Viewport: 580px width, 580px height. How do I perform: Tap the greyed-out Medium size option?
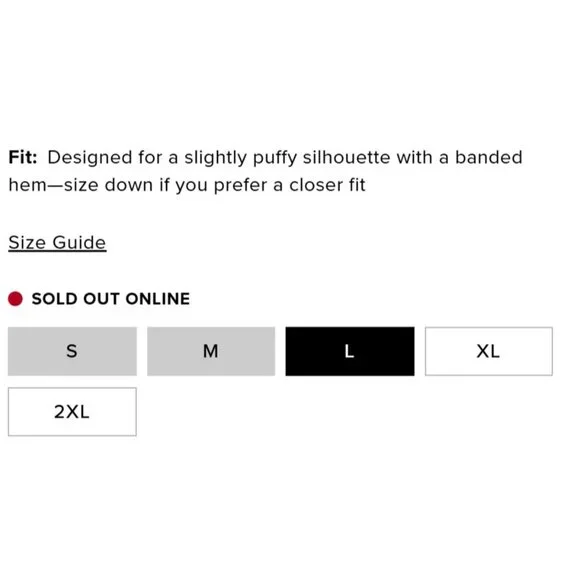211,351
